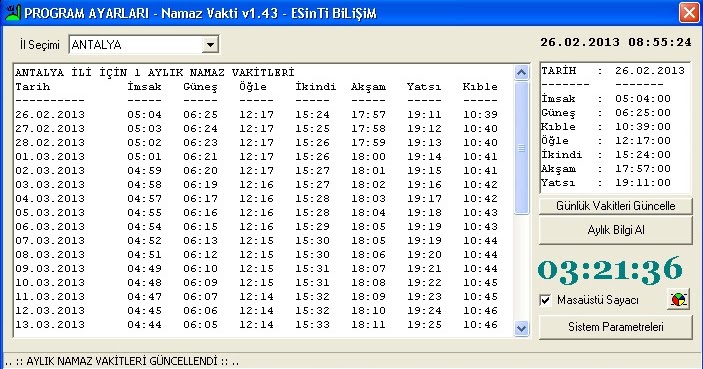This screenshot has height=369, width=703.
Task: Select the 12.03.2013 date row
Action: point(256,311)
